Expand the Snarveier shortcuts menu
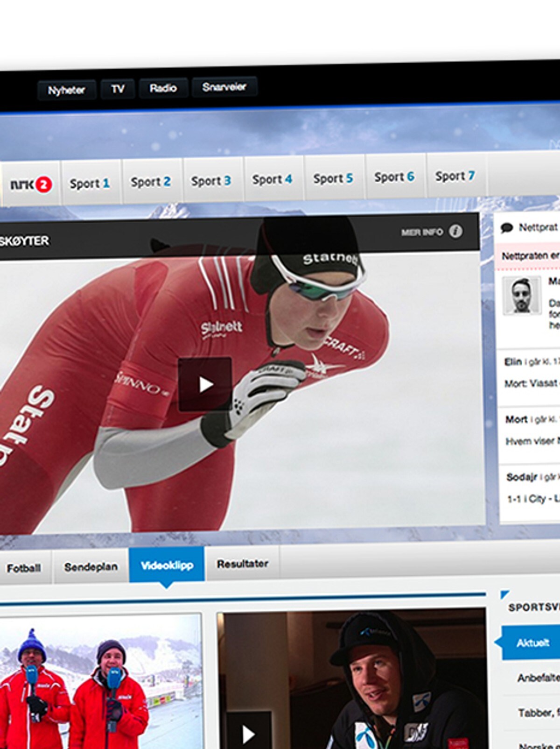 [224, 87]
